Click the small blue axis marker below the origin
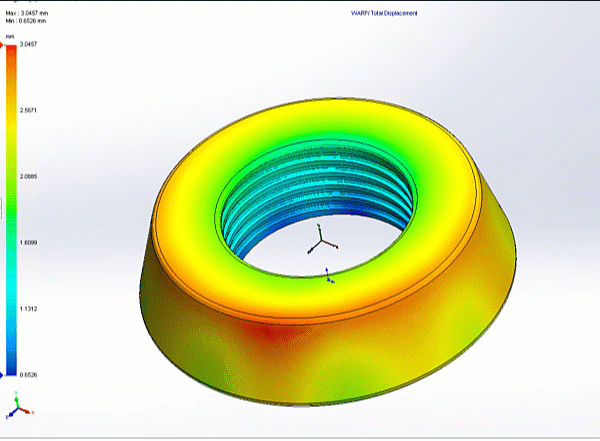This screenshot has height=441, width=600. click(329, 275)
